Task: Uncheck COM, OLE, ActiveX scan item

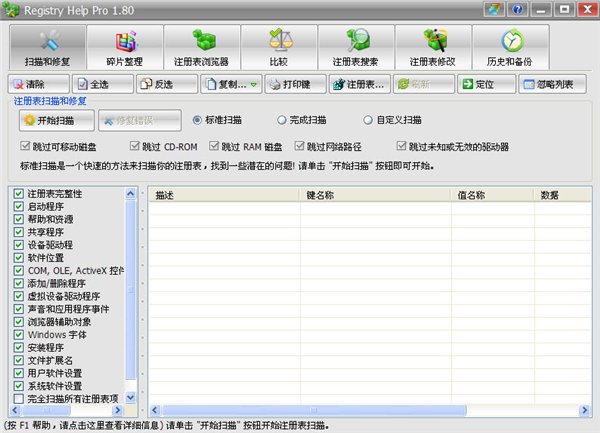Action: [x=18, y=271]
